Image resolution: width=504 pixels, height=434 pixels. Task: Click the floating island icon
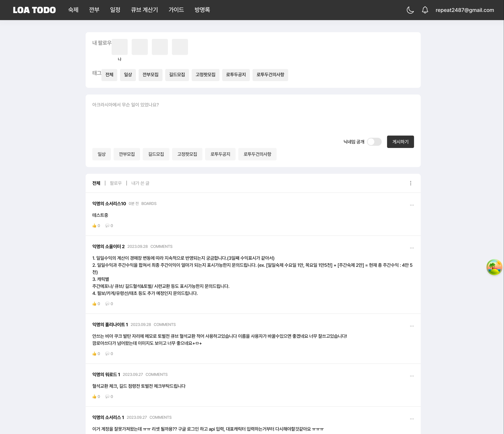[x=494, y=267]
